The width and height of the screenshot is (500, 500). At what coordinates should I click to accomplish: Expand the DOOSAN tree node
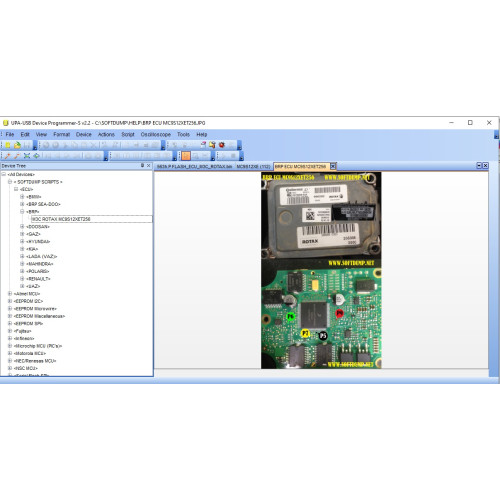click(x=22, y=227)
